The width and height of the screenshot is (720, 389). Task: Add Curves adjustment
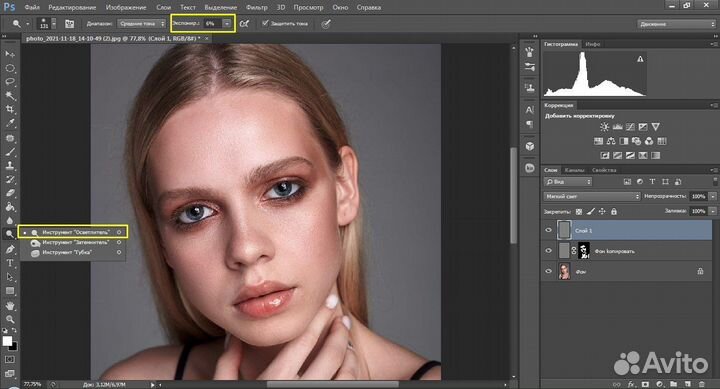[x=630, y=127]
